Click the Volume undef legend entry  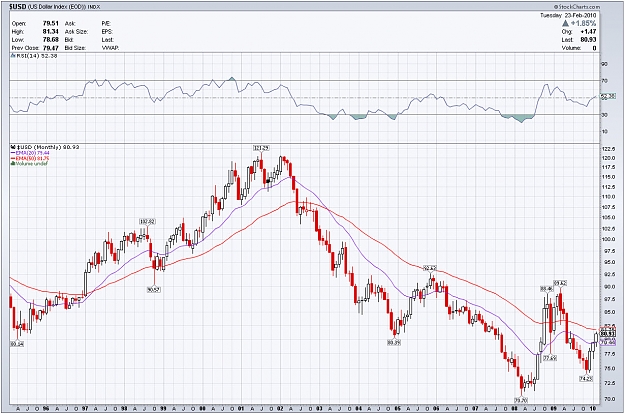pos(29,163)
